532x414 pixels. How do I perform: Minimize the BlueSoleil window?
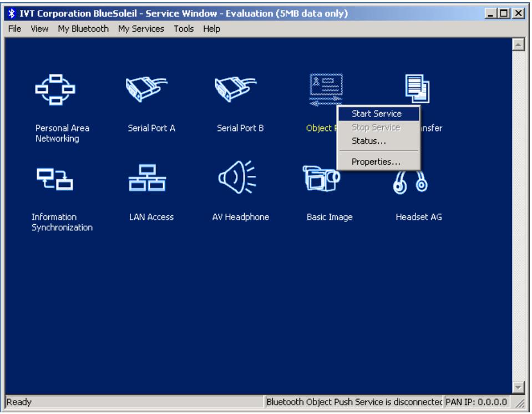[x=490, y=13]
